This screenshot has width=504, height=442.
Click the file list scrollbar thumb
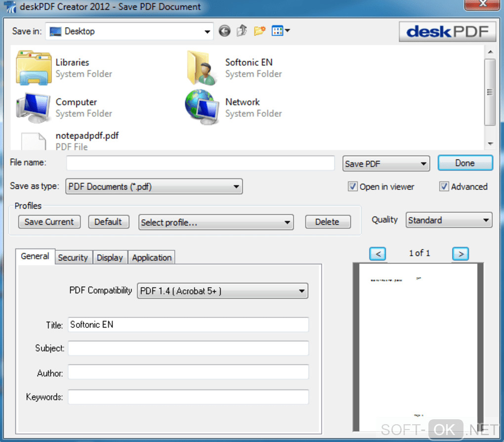tap(490, 92)
